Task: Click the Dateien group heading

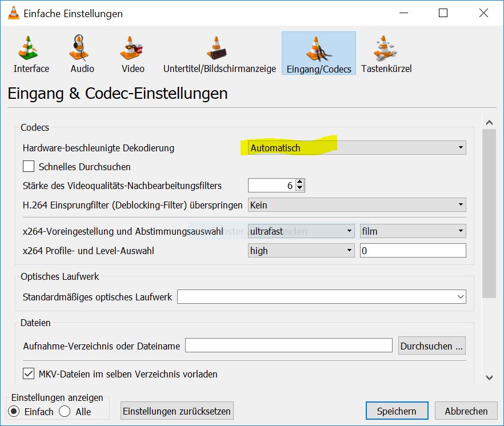Action: (35, 323)
